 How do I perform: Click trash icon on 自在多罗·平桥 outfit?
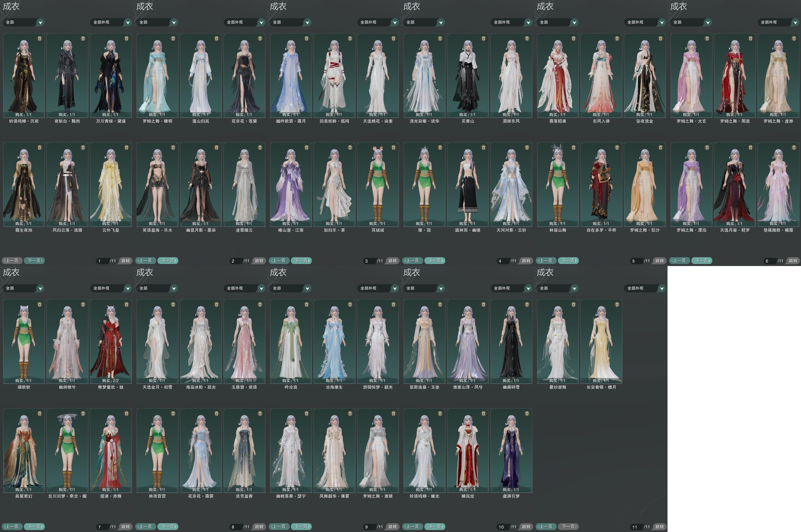tap(617, 147)
